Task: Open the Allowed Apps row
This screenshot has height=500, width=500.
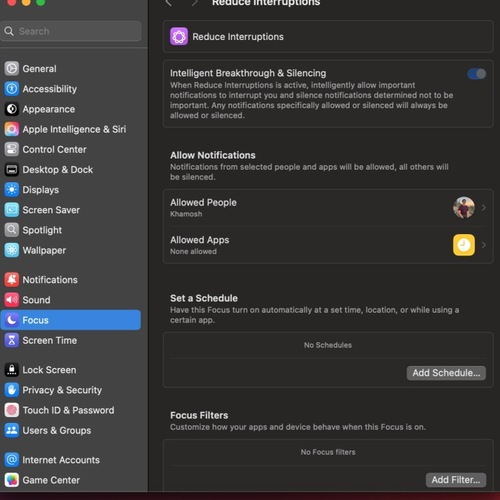Action: click(x=328, y=245)
